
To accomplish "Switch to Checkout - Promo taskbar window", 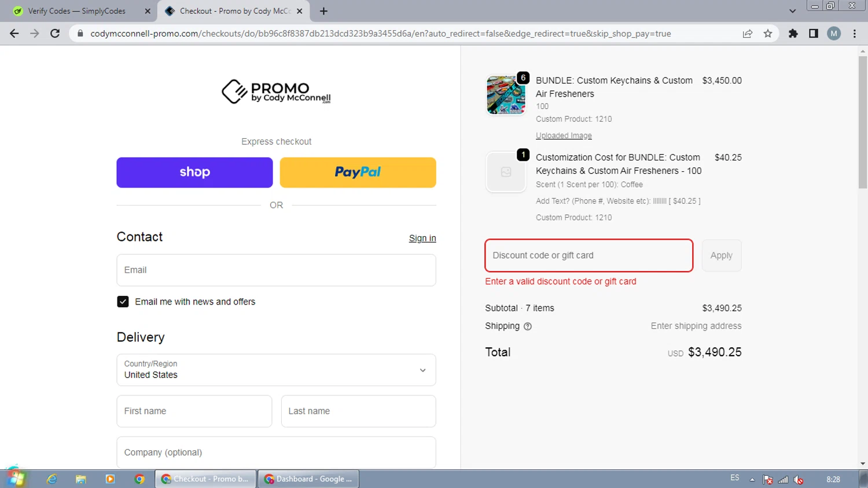I will click(205, 479).
